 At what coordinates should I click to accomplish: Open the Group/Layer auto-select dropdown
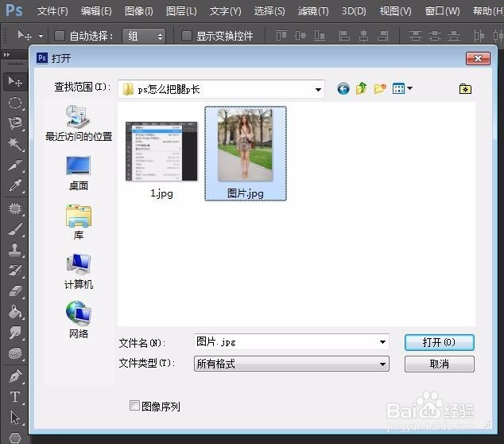(x=144, y=36)
